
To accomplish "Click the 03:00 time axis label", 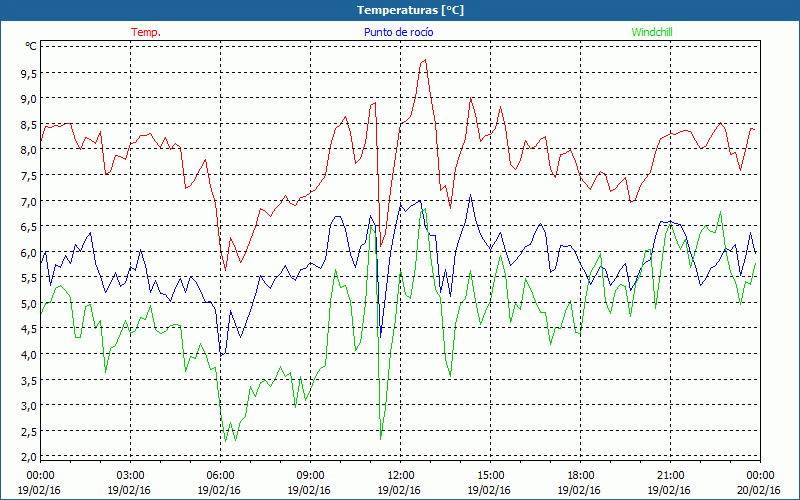I will [131, 476].
